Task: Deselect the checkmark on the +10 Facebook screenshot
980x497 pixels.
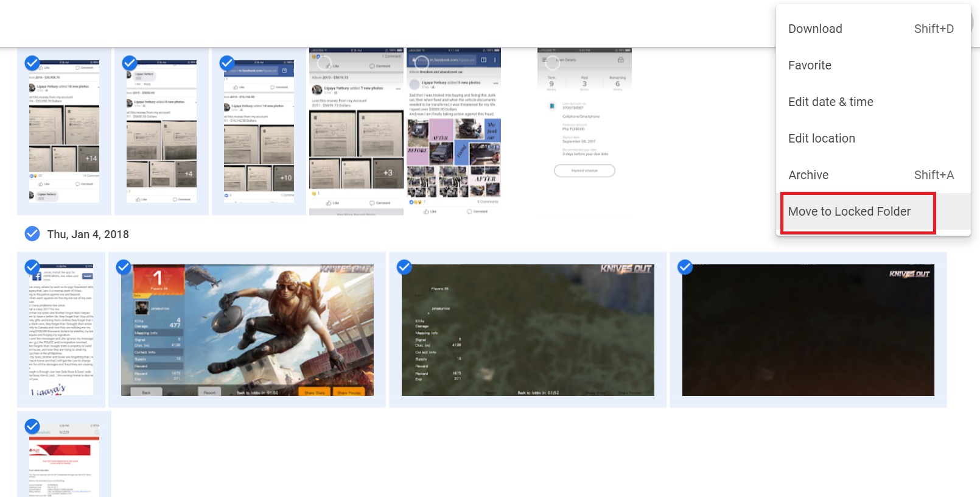Action: 227,63
